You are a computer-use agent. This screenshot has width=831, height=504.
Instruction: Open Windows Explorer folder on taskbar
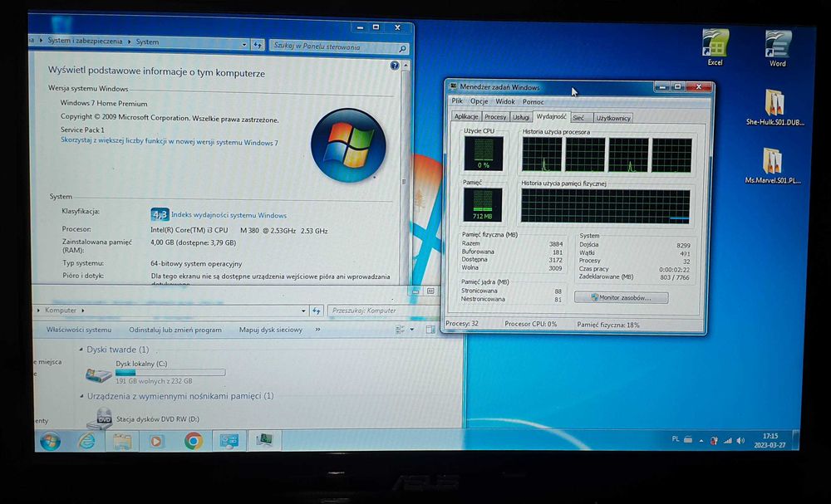coord(122,440)
